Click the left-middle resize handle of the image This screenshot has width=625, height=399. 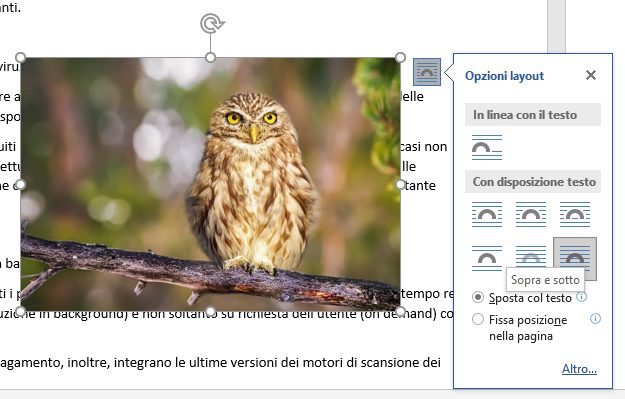click(20, 185)
